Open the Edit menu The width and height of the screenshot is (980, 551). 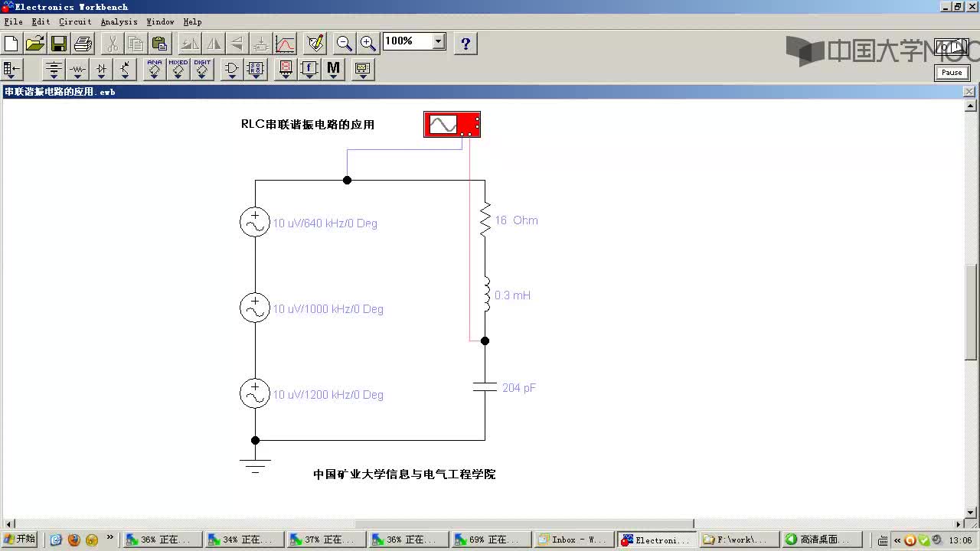pos(41,21)
